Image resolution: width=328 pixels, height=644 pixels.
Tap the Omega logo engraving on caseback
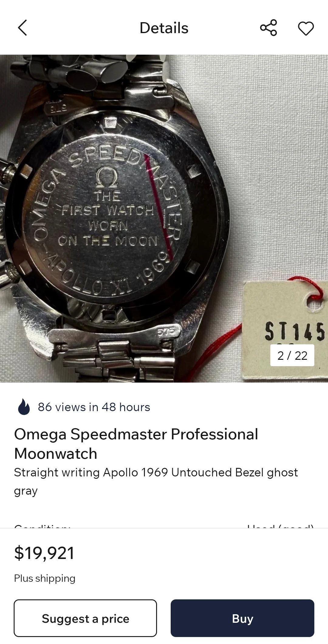(x=107, y=178)
